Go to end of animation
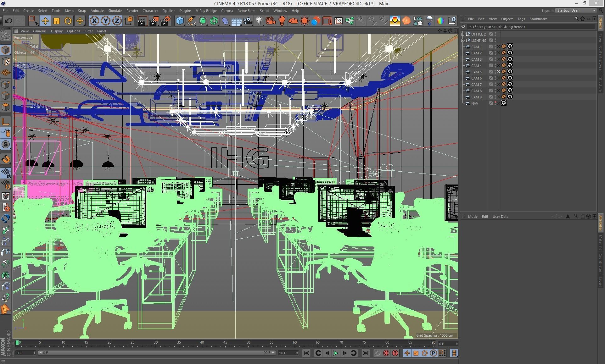The height and width of the screenshot is (364, 605). coord(365,353)
